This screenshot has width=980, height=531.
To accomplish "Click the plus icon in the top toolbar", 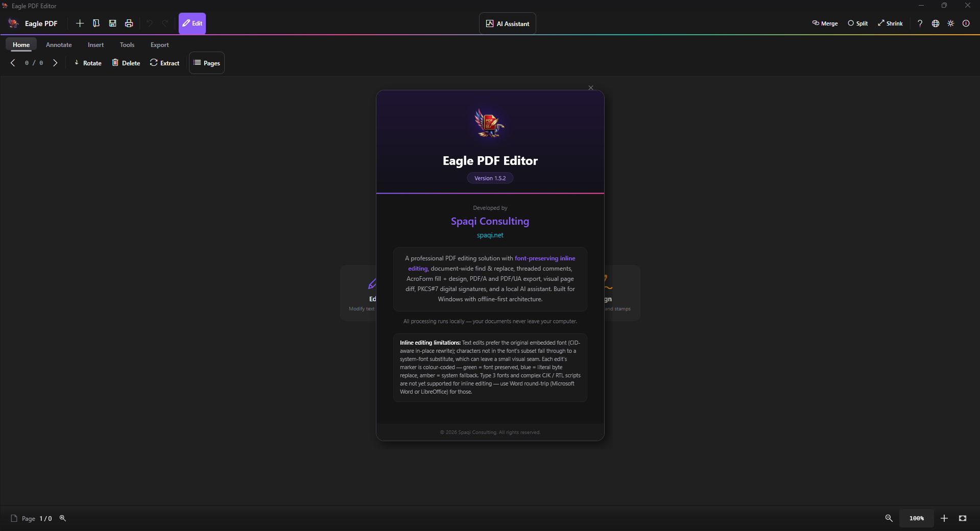I will 80,23.
